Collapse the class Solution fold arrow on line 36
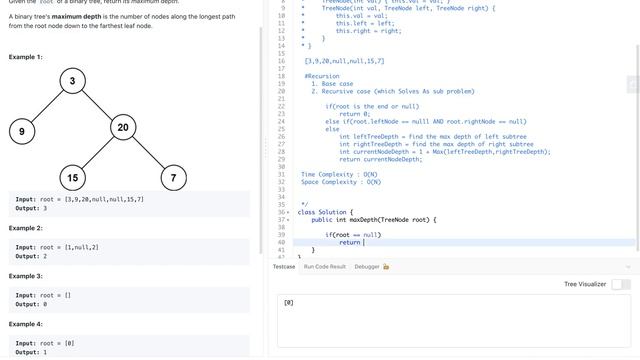The image size is (640, 360). point(288,212)
